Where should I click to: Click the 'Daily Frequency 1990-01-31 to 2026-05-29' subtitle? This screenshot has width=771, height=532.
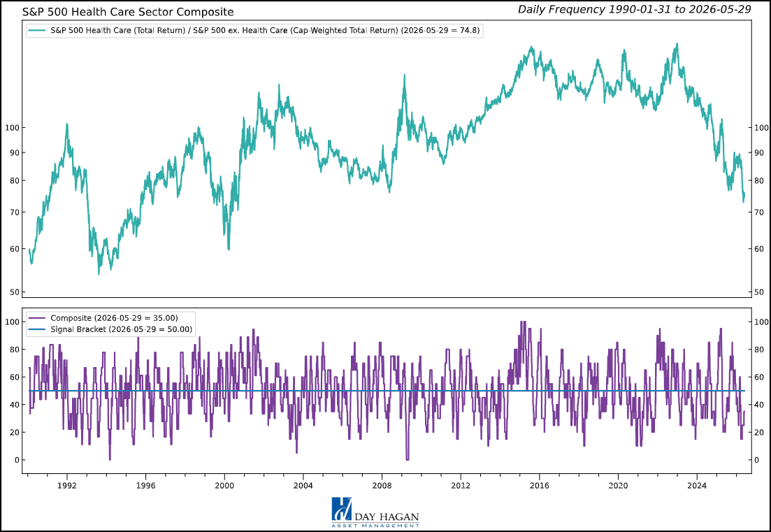click(x=634, y=9)
